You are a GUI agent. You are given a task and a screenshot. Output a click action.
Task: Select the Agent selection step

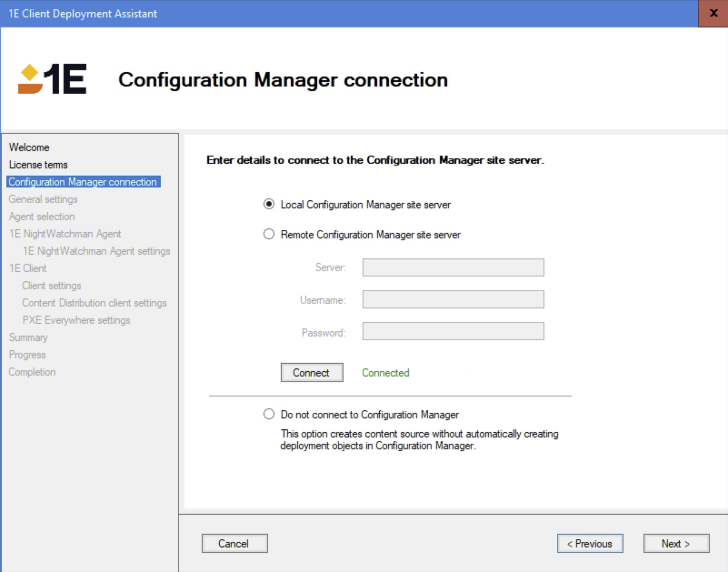42,216
